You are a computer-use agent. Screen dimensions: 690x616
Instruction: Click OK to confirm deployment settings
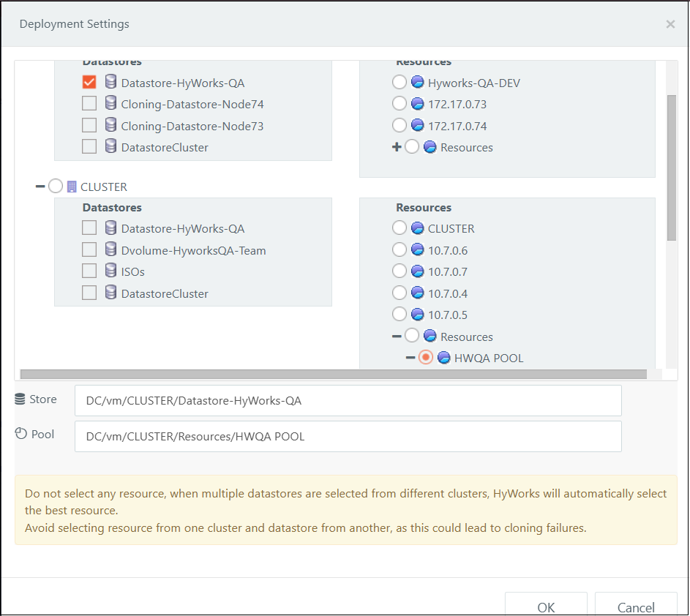[x=546, y=604]
